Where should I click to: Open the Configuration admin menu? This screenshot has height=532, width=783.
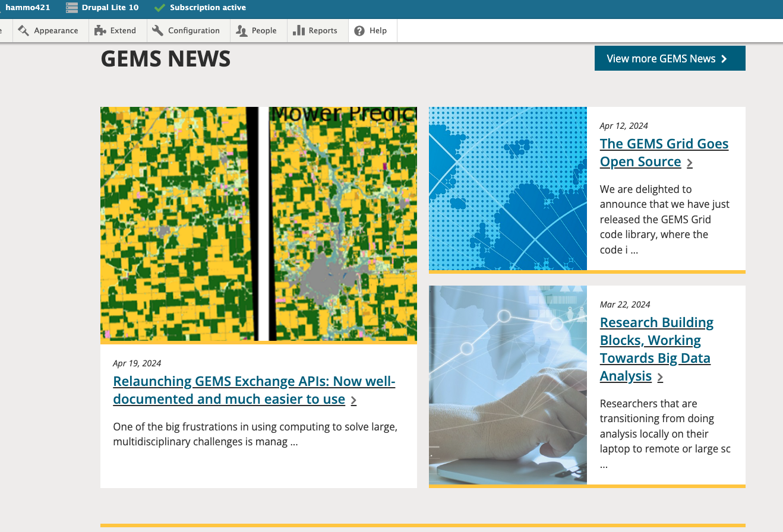click(194, 31)
